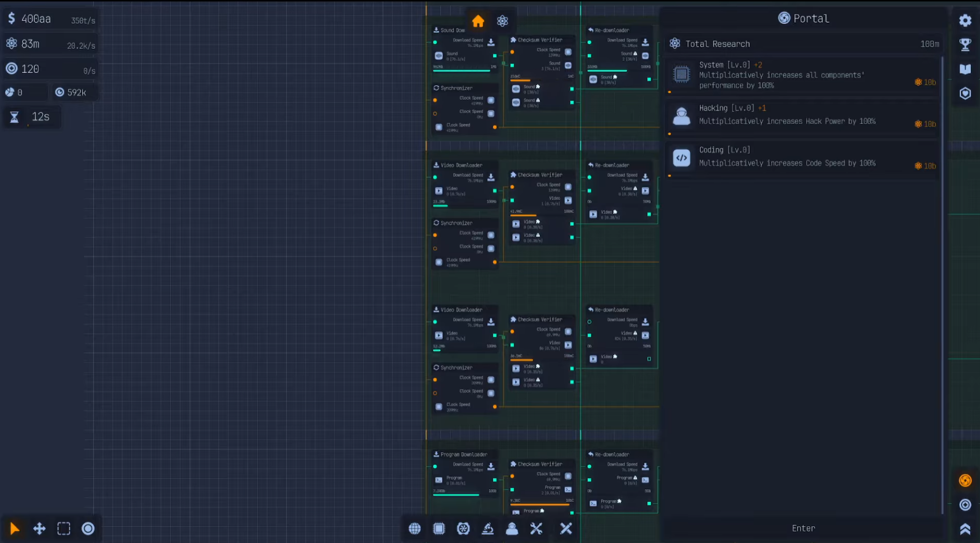The width and height of the screenshot is (980, 543).
Task: Open the wiki book icon on the right sidebar
Action: (x=965, y=69)
